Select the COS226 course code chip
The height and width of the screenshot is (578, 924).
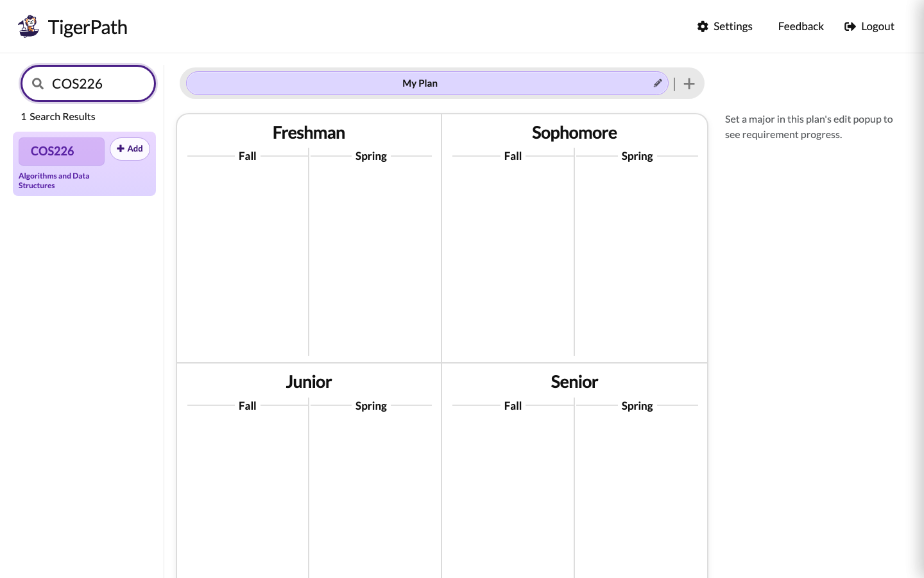[x=62, y=152]
